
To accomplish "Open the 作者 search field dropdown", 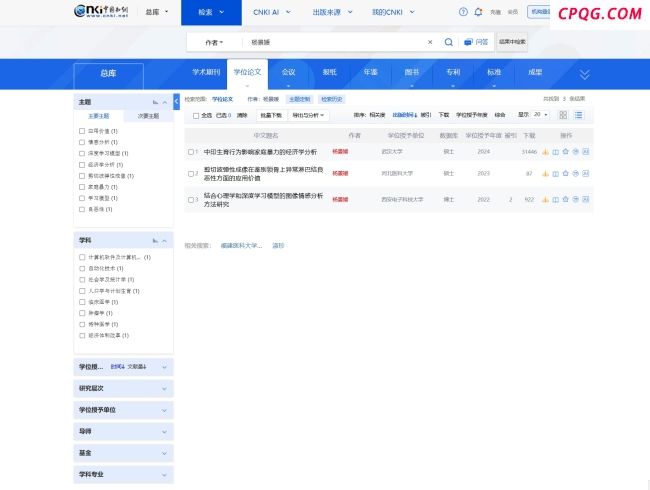I will point(214,42).
